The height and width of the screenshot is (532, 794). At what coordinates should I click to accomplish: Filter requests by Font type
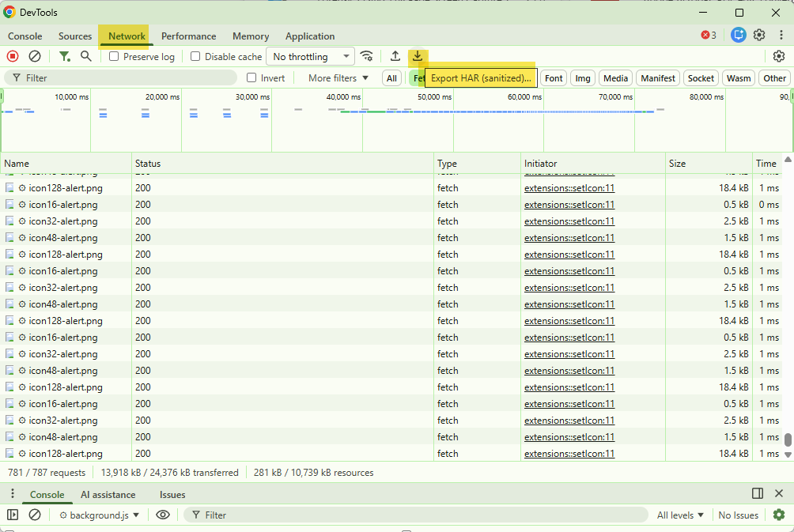[554, 78]
